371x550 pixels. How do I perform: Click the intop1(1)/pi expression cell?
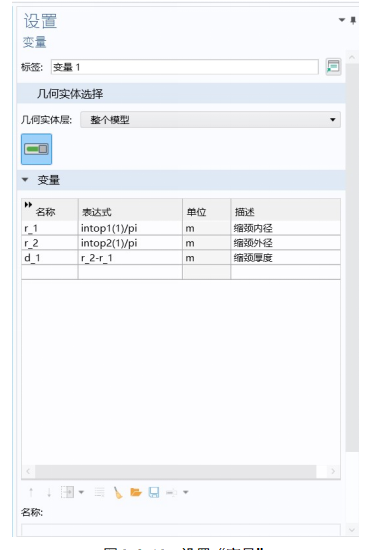point(130,228)
